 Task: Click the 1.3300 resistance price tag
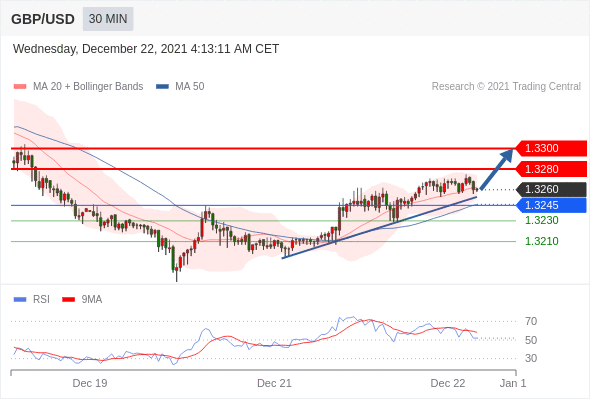(551, 148)
